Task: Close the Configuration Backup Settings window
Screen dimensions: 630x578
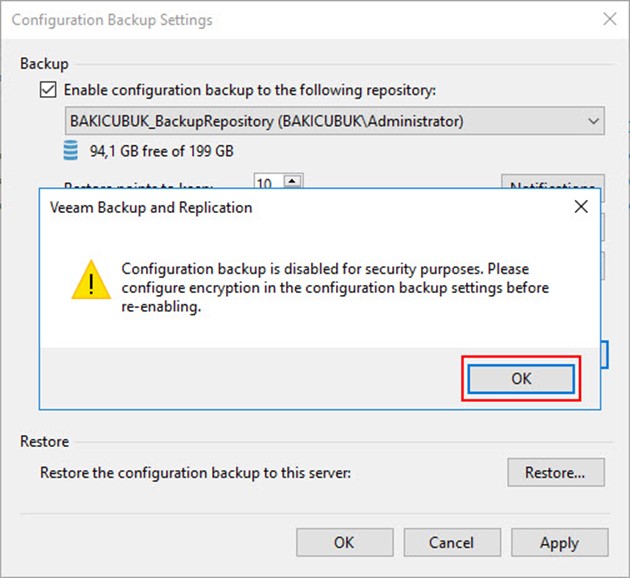Action: click(x=610, y=19)
